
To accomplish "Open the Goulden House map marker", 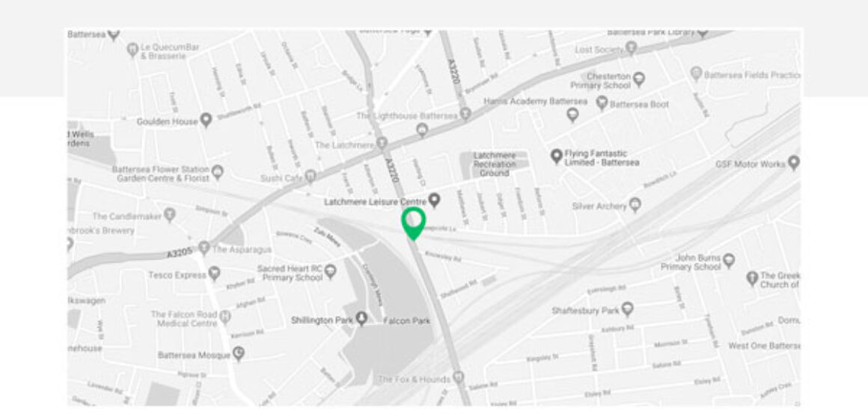I will (206, 120).
